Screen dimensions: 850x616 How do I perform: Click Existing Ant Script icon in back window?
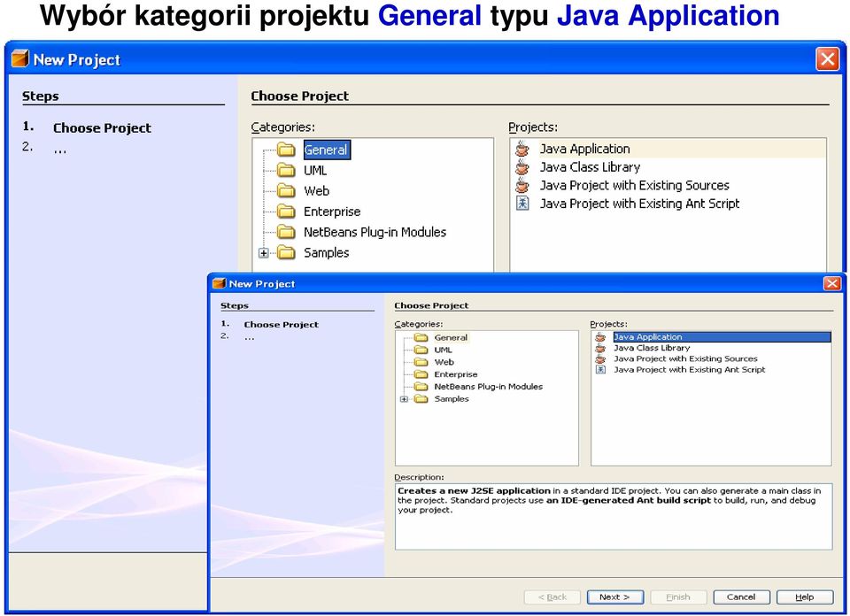pos(522,204)
